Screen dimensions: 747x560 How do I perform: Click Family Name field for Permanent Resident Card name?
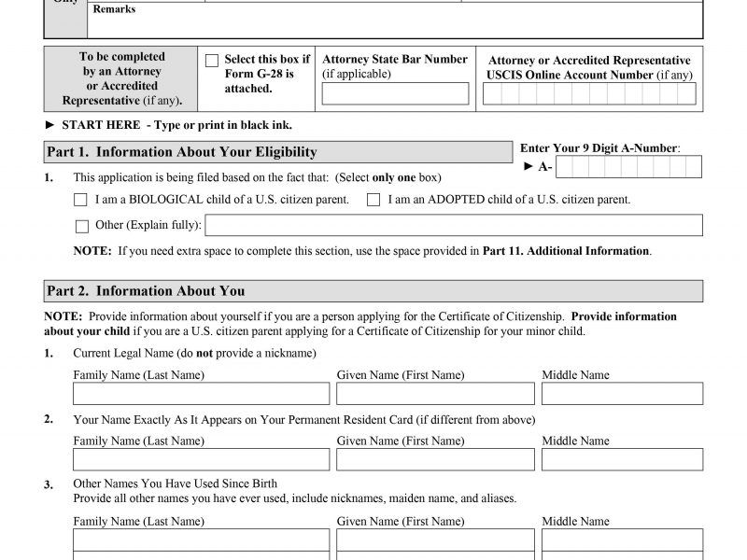pyautogui.click(x=201, y=459)
